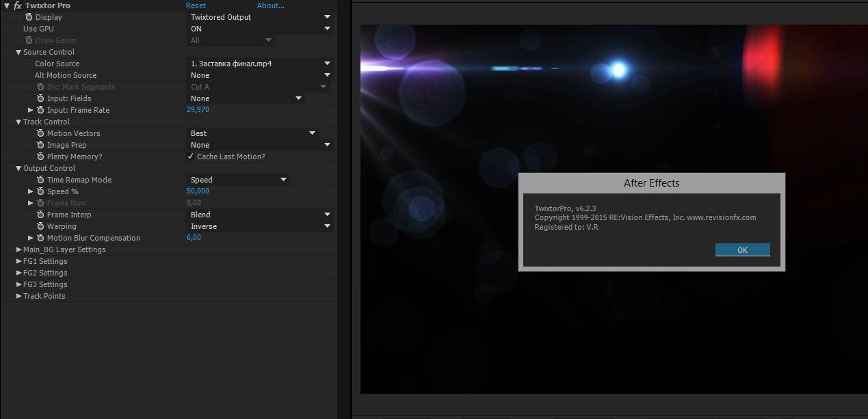
Task: Open the Input: Fields dropdown
Action: [x=246, y=98]
